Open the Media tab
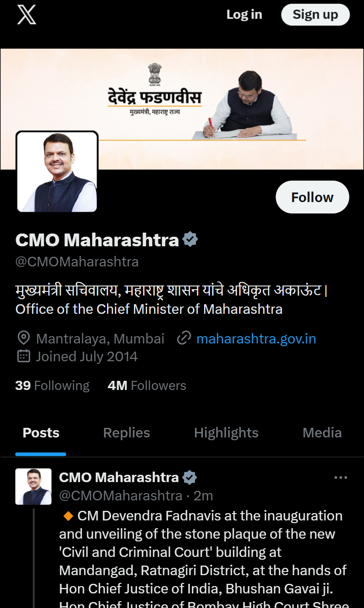 point(322,433)
